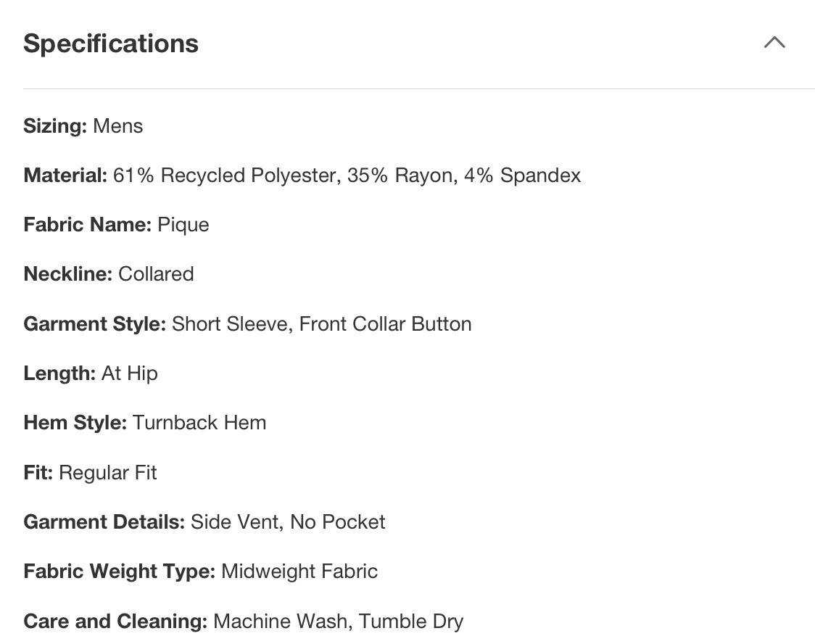The image size is (815, 644).
Task: Click the Midweight Fabric value
Action: (299, 571)
